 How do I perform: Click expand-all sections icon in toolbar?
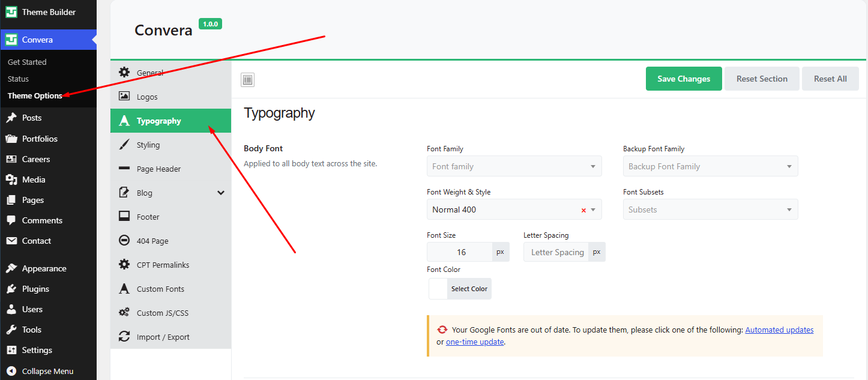[248, 79]
